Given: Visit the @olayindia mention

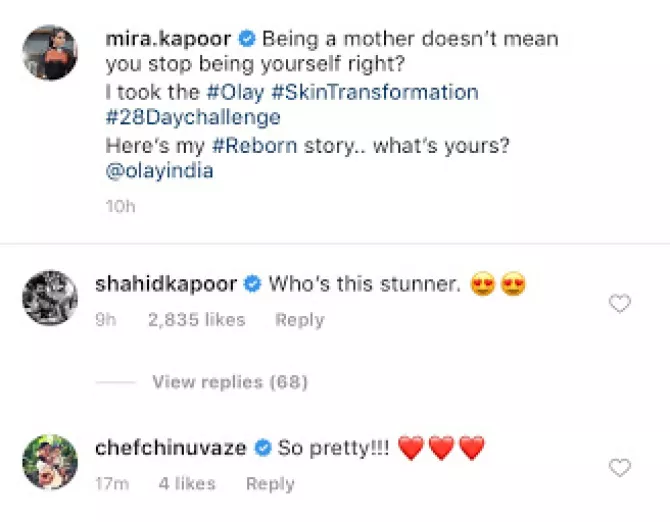Looking at the screenshot, I should 159,170.
